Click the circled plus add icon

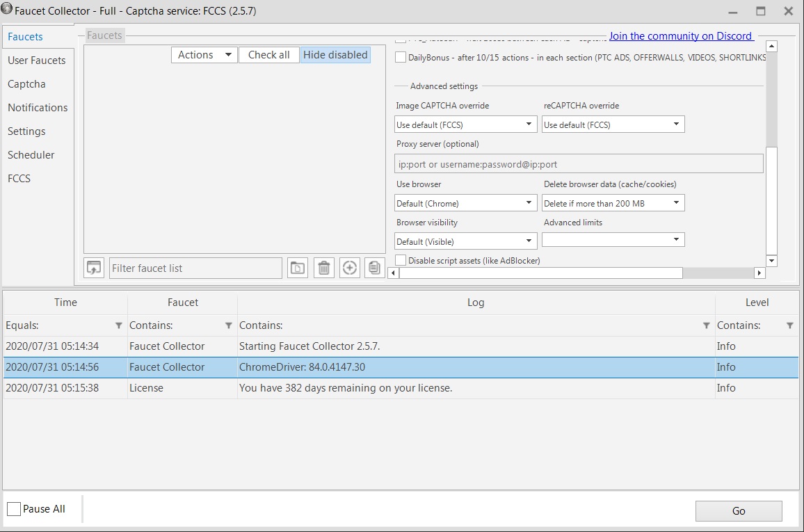[x=350, y=268]
